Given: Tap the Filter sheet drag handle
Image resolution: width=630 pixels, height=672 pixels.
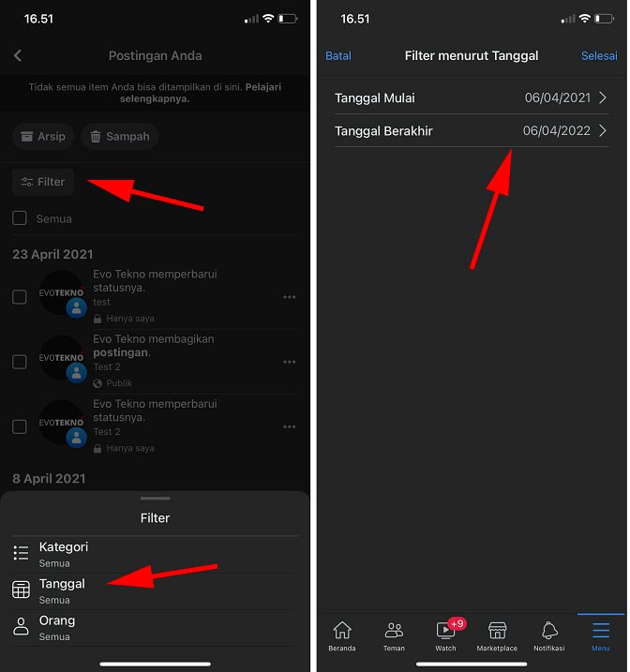Looking at the screenshot, I should click(155, 498).
